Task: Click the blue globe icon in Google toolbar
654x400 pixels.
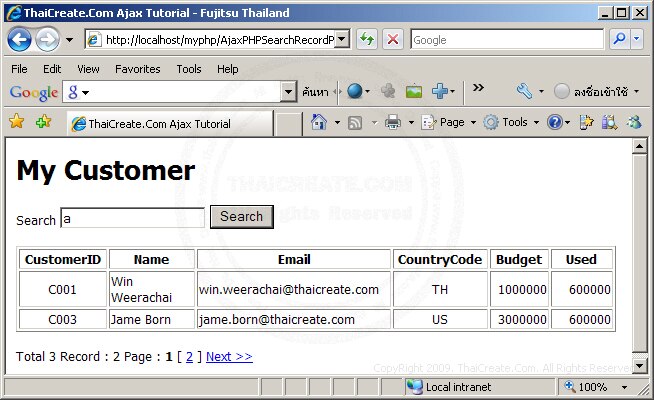Action: 355,91
